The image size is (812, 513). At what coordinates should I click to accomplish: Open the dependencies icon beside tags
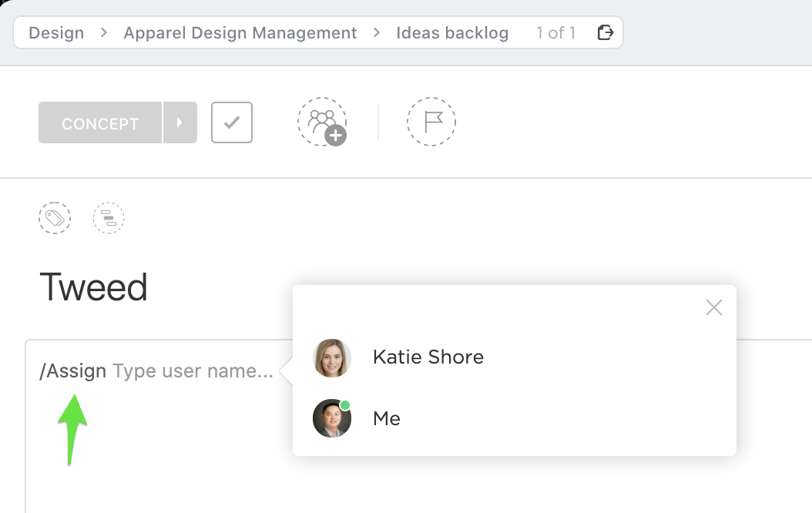pos(109,218)
